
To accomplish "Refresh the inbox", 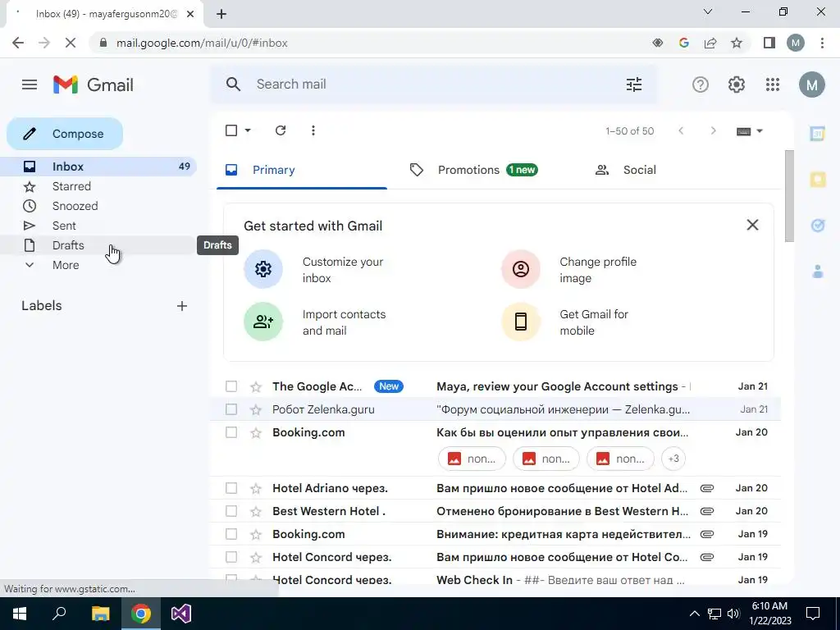I will click(x=281, y=130).
